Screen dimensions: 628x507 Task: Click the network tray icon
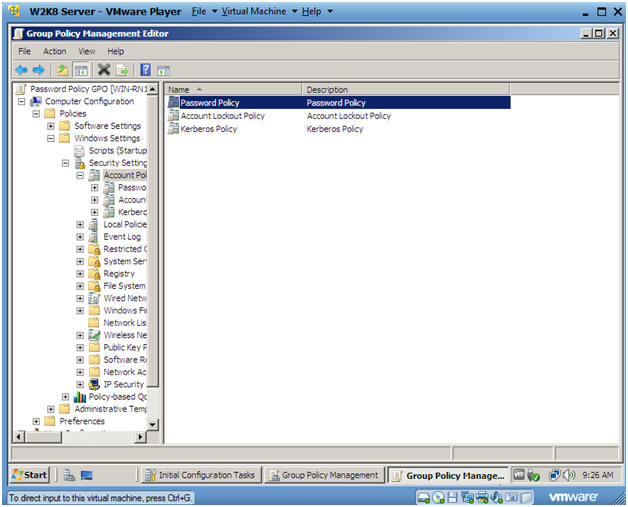point(555,475)
